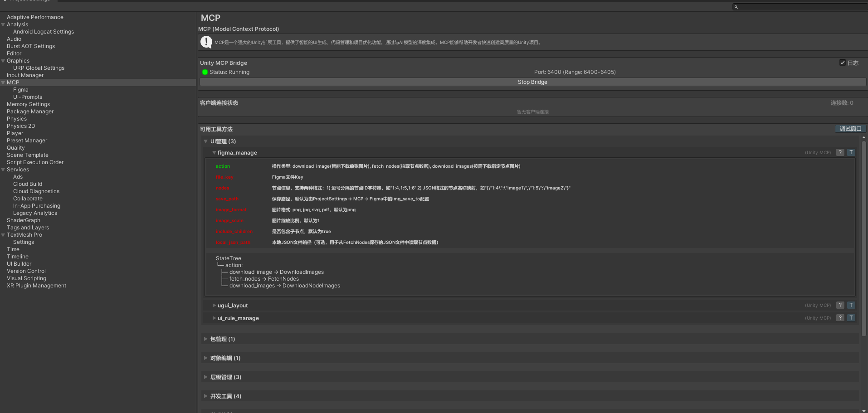Select Tags and Layers settings

point(28,228)
